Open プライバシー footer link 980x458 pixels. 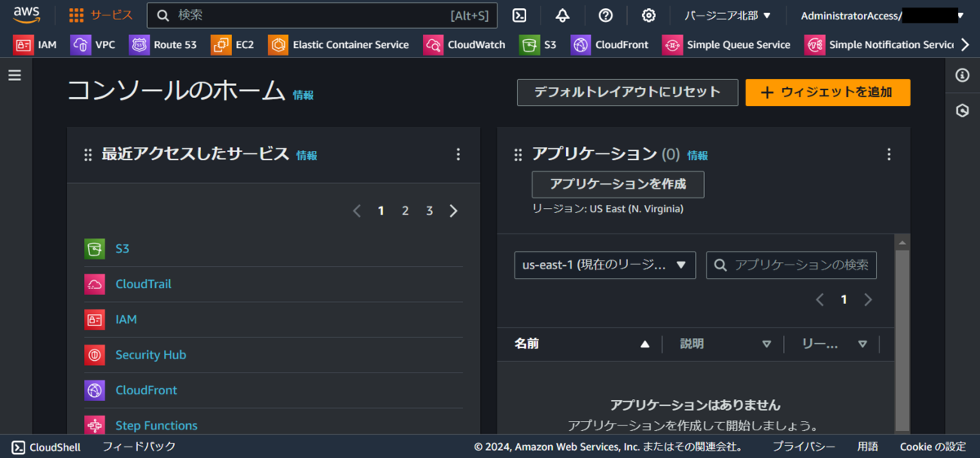(804, 447)
